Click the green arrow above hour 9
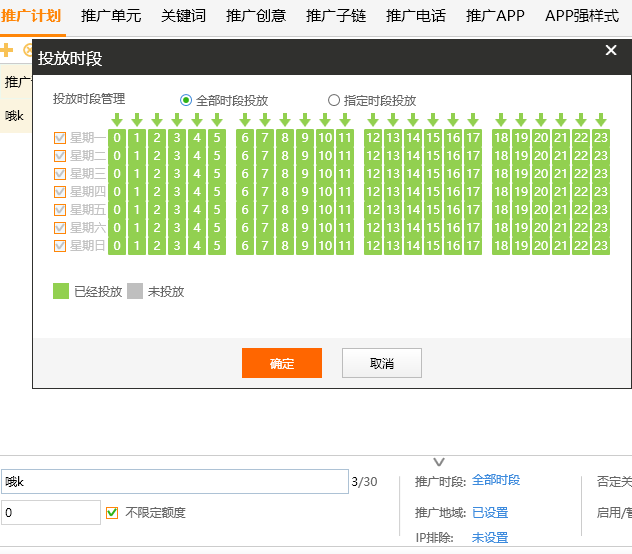 tap(305, 120)
